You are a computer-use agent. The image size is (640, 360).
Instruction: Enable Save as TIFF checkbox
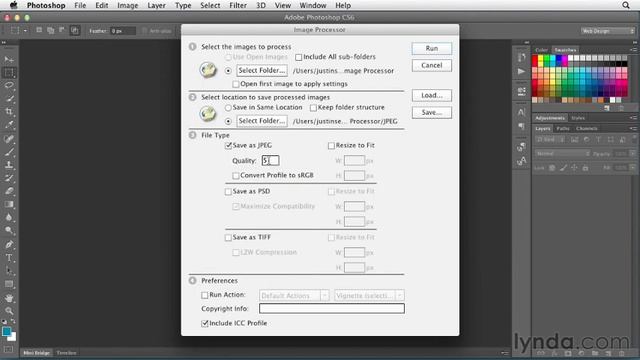[x=228, y=238]
